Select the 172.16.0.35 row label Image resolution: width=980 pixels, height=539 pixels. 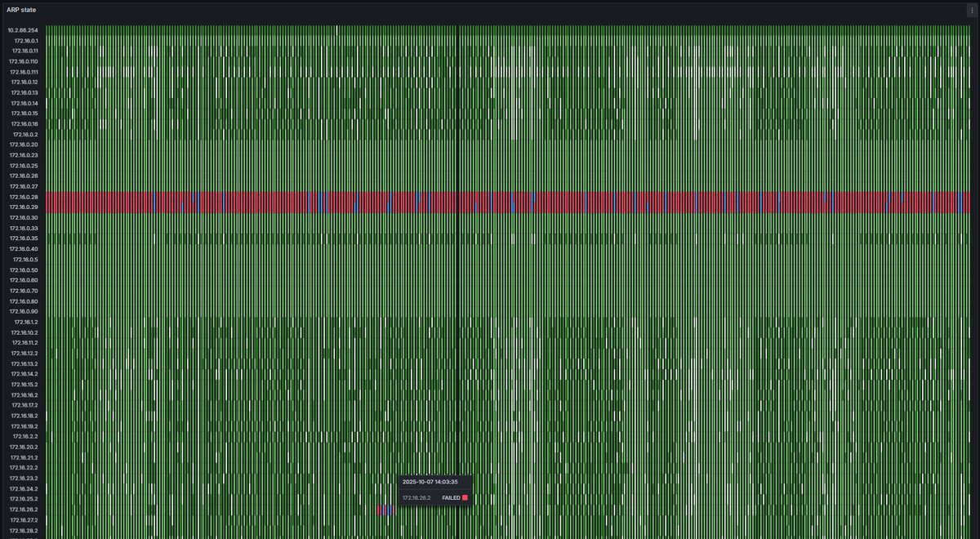(x=24, y=238)
